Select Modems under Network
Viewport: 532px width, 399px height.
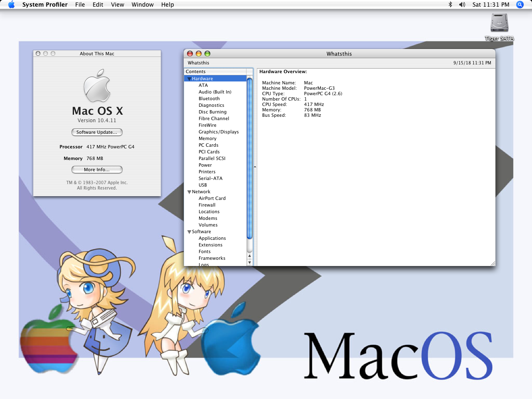208,218
